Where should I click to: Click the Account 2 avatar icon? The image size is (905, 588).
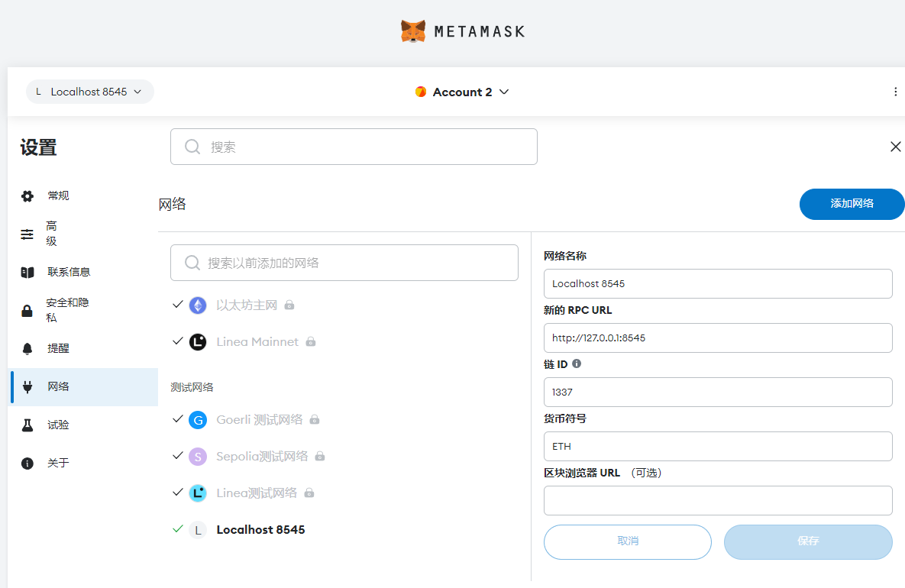(x=421, y=92)
